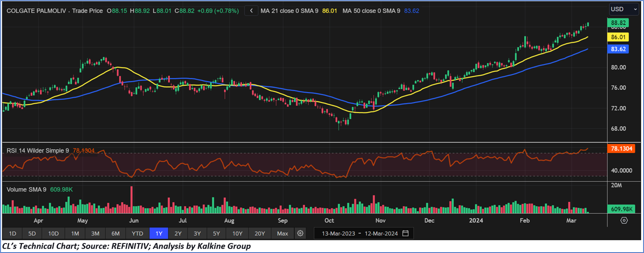This screenshot has width=644, height=253.
Task: Pick the 20Y time range
Action: pyautogui.click(x=260, y=233)
